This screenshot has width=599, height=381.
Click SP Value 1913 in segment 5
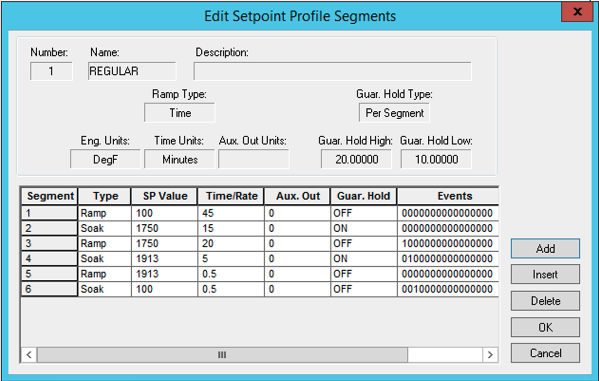[x=165, y=274]
